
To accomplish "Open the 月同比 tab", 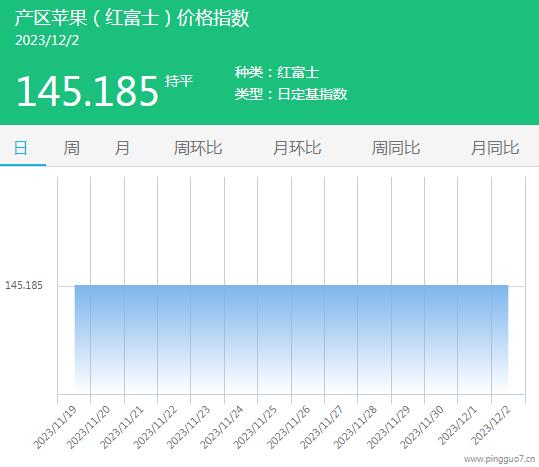I will click(495, 148).
